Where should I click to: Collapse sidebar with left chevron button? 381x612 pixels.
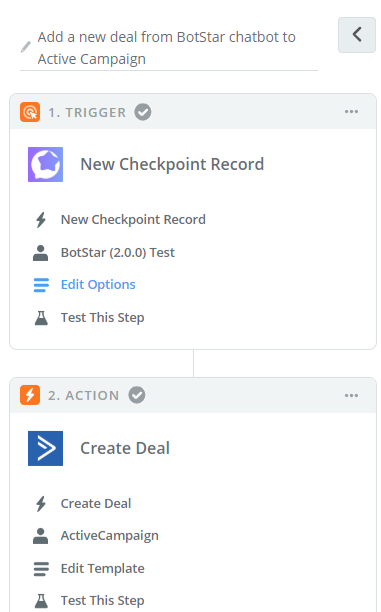coord(357,35)
